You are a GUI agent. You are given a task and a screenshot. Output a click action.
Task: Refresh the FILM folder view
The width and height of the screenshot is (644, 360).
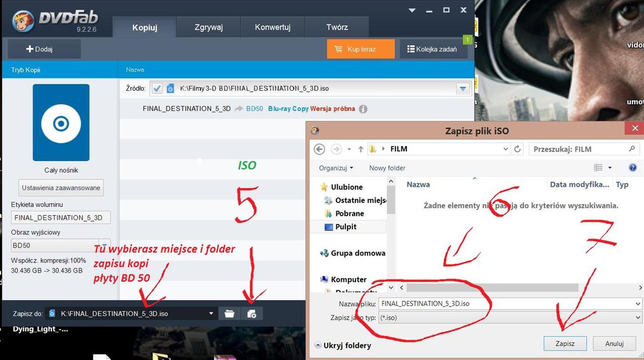(x=517, y=149)
